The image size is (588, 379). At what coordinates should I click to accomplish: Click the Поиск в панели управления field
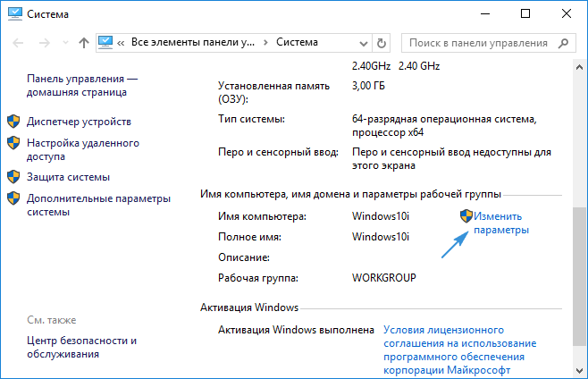pyautogui.click(x=478, y=43)
